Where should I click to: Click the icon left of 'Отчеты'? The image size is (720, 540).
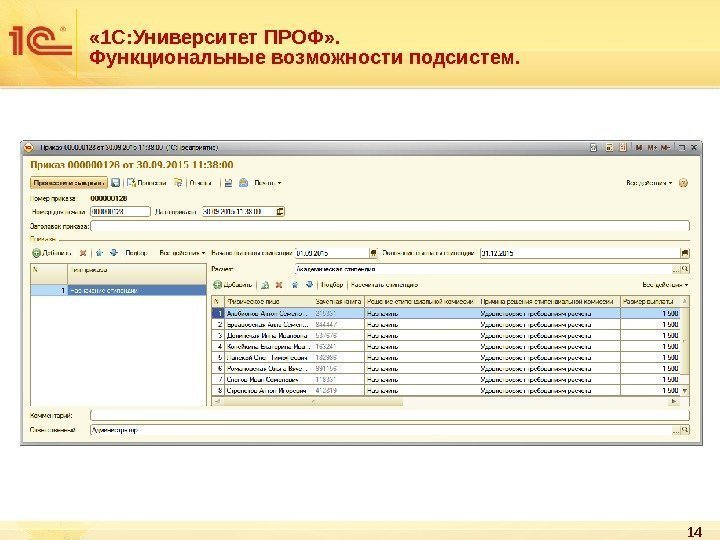pos(178,183)
